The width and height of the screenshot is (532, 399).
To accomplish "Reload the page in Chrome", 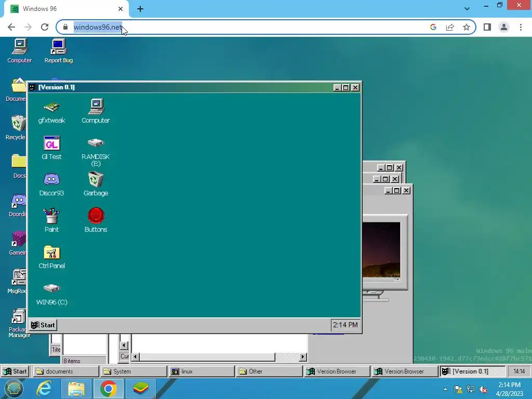I will tap(45, 27).
